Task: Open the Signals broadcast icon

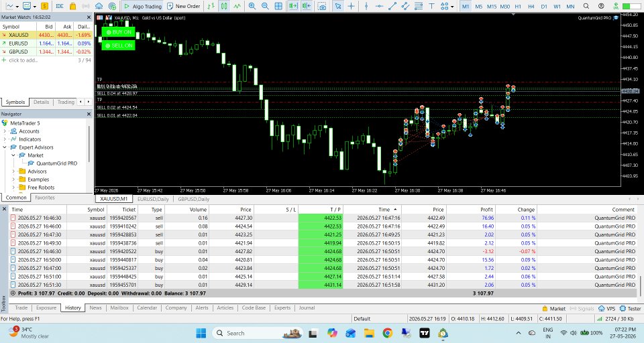Action: pyautogui.click(x=86, y=6)
